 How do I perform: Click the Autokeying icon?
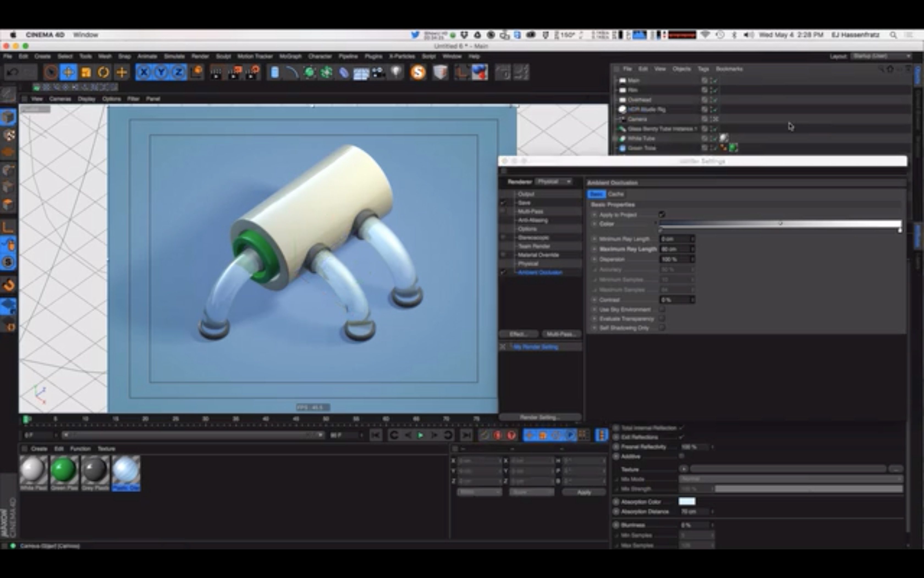(x=498, y=435)
